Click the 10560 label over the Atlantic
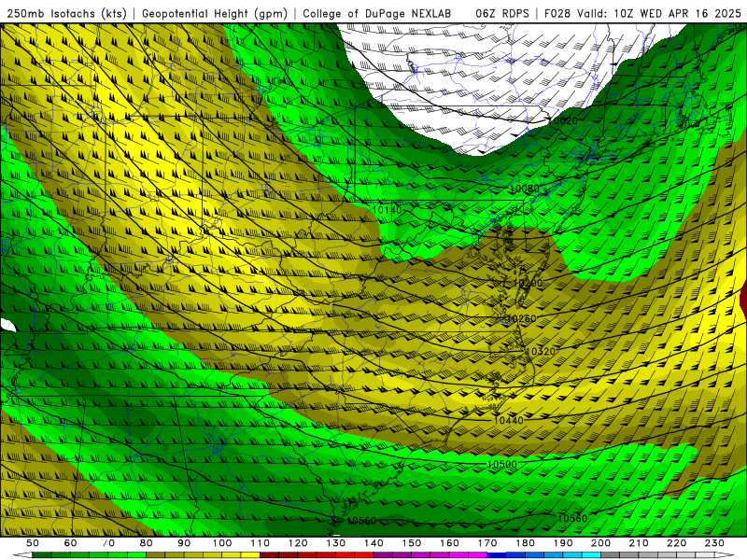This screenshot has height=560, width=747. 572,519
